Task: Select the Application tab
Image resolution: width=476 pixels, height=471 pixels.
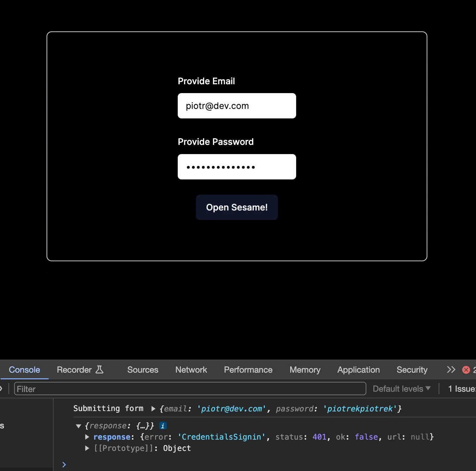Action: pyautogui.click(x=358, y=370)
